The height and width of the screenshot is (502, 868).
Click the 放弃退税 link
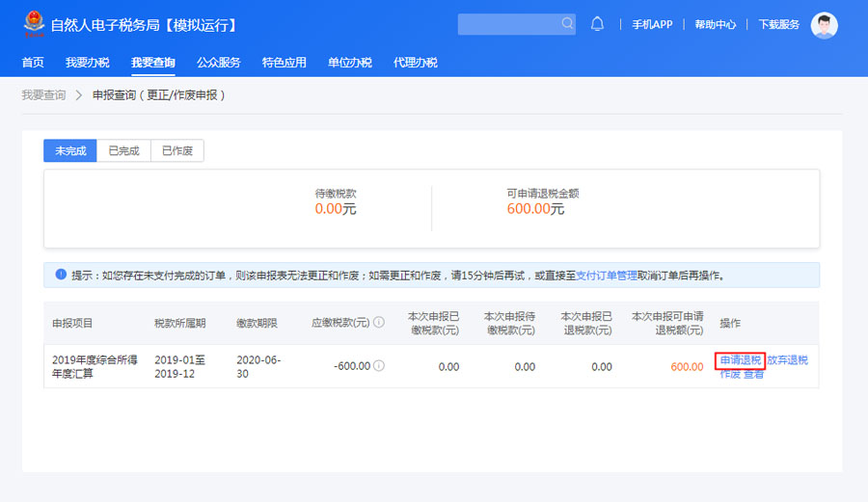tap(788, 360)
